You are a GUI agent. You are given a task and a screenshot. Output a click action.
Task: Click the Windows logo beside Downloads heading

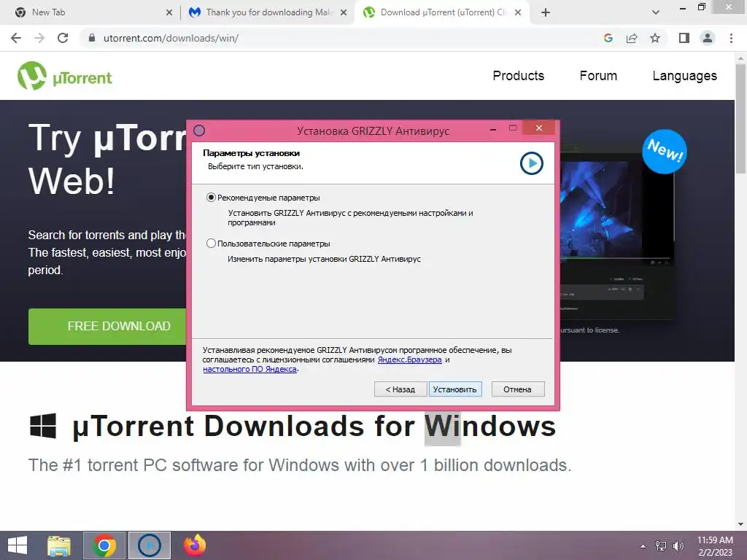(x=43, y=425)
